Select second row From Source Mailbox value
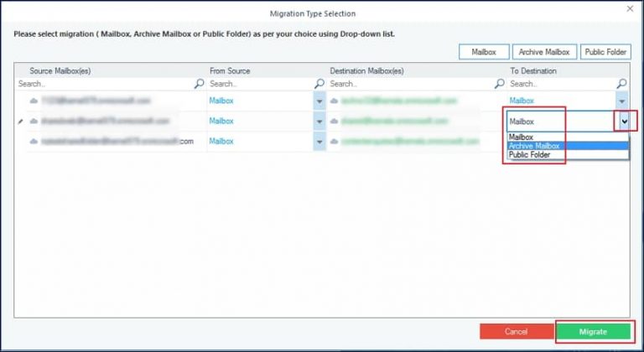The image size is (644, 352). click(x=221, y=121)
